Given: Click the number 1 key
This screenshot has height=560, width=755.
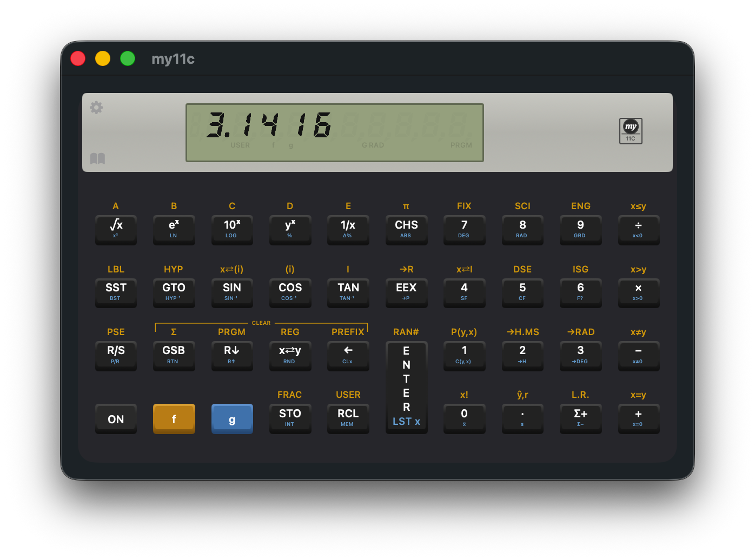Looking at the screenshot, I should 464,356.
